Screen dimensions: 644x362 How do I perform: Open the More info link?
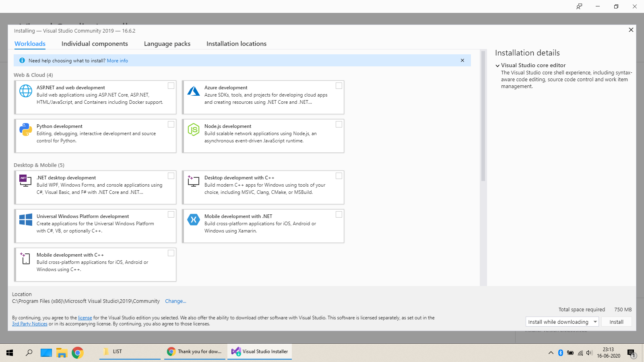click(118, 61)
